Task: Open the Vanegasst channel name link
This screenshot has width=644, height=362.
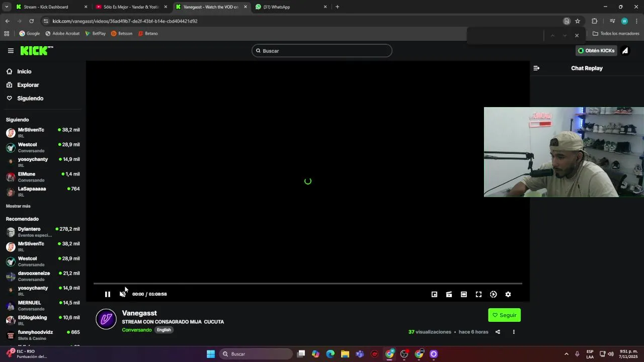Action: [139, 313]
